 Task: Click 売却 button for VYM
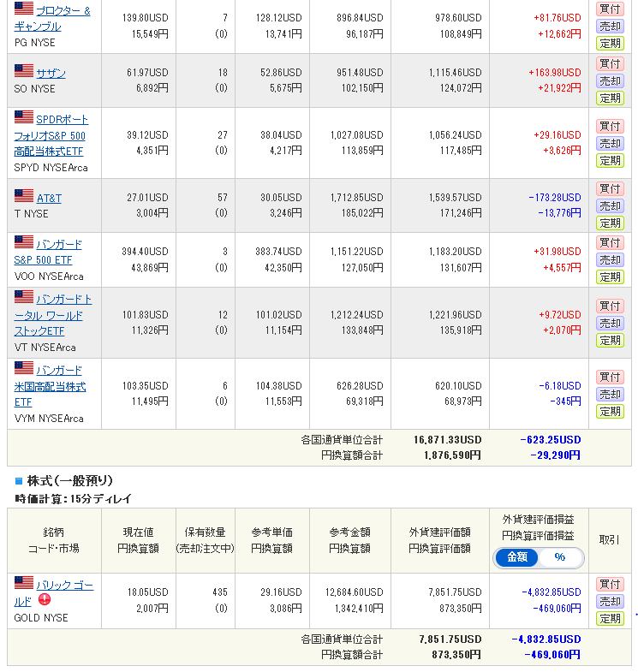610,395
